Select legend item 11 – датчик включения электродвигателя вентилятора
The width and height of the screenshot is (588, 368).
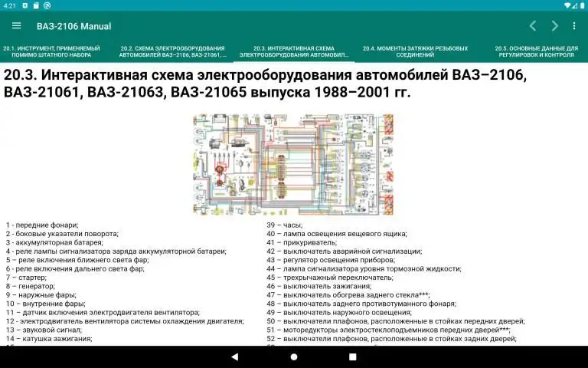pyautogui.click(x=103, y=313)
